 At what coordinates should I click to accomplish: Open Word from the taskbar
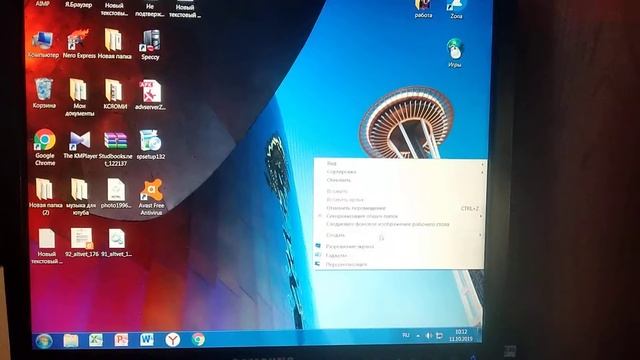(x=147, y=340)
